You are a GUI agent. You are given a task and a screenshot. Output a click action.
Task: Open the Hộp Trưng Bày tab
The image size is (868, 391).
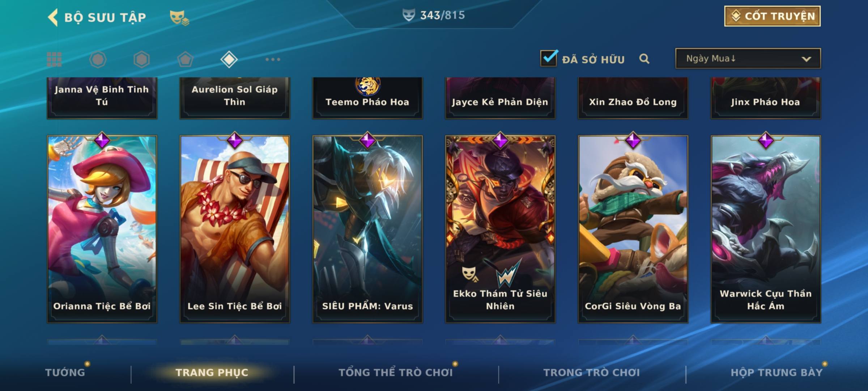[x=776, y=372]
